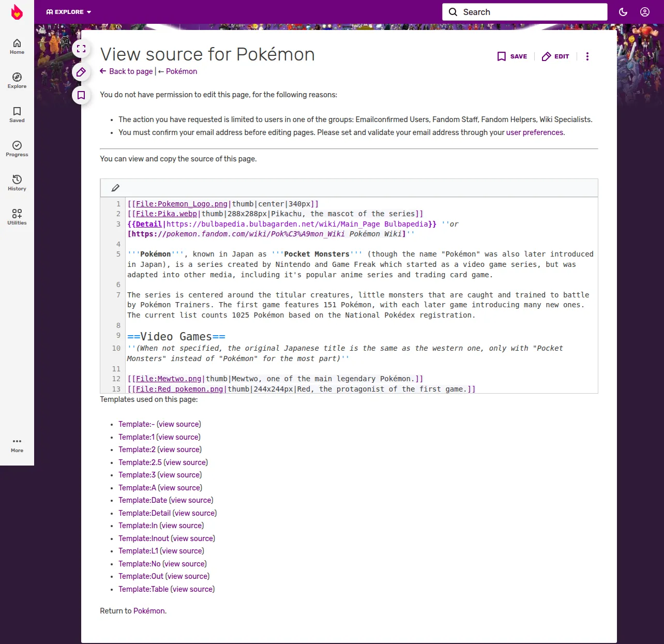Open the three-dot page actions menu
664x644 pixels.
(x=587, y=56)
